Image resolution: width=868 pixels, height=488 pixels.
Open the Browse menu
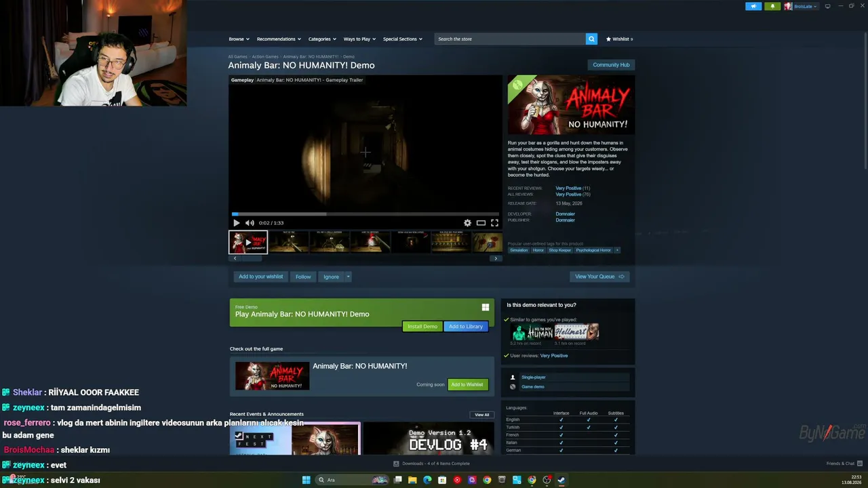(239, 39)
